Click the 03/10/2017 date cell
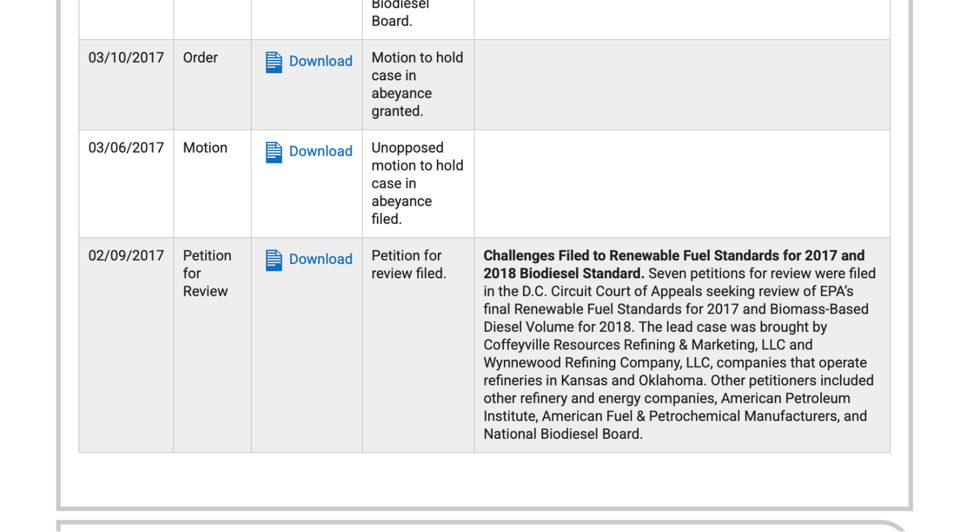The image size is (980, 532). pyautogui.click(x=126, y=58)
